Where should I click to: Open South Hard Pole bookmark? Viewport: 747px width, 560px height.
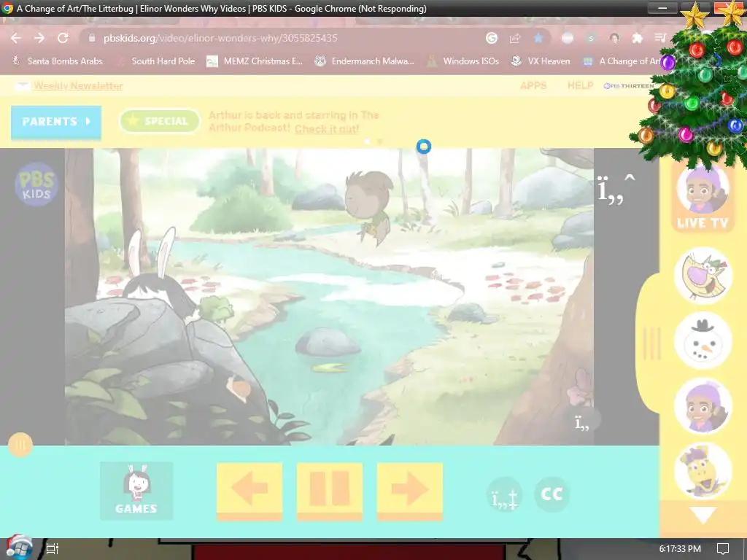(156, 61)
